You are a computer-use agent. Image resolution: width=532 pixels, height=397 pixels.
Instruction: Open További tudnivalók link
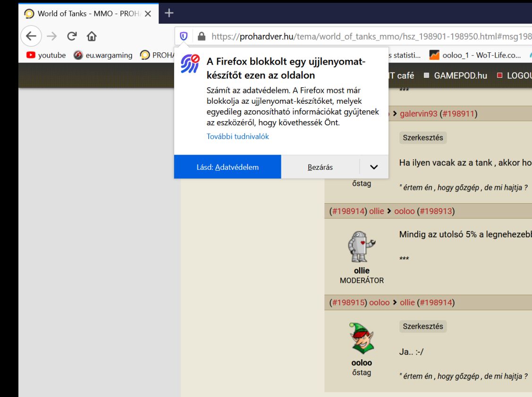point(237,136)
